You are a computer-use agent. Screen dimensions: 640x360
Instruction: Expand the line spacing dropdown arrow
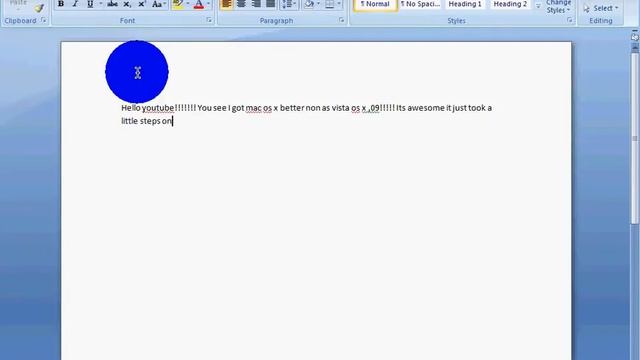point(295,4)
